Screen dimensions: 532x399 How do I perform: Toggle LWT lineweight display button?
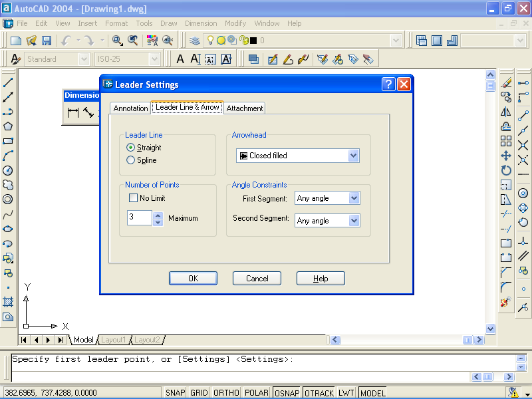(346, 393)
